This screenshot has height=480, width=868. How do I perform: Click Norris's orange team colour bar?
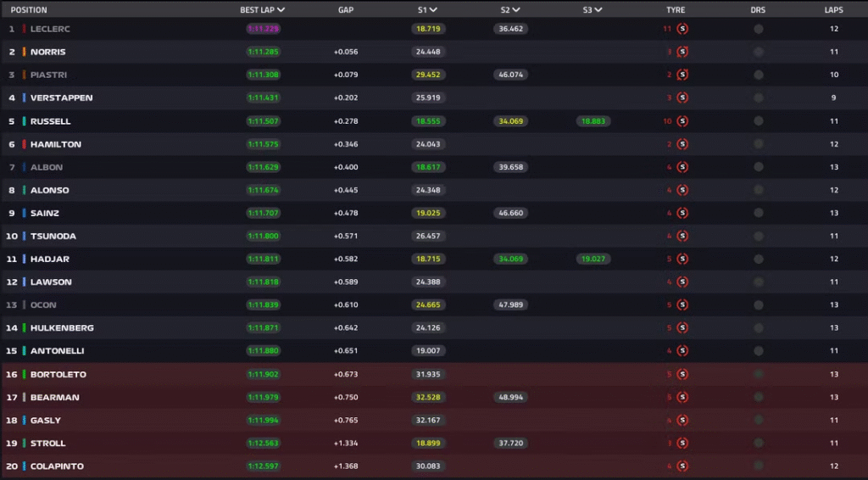(24, 52)
